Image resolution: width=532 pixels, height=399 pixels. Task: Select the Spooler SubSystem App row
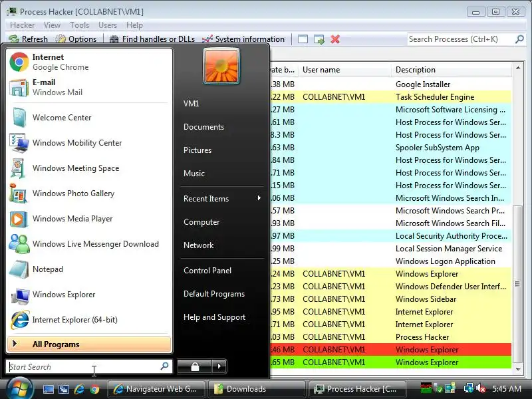pos(391,148)
